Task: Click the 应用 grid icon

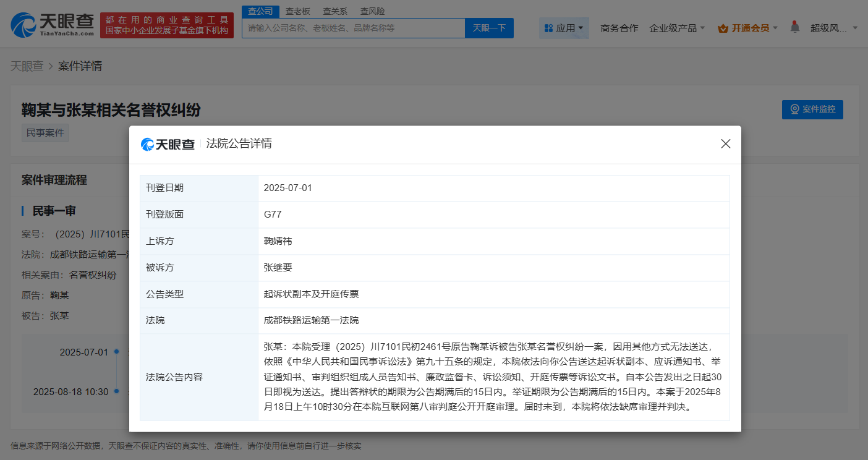Action: click(x=548, y=28)
